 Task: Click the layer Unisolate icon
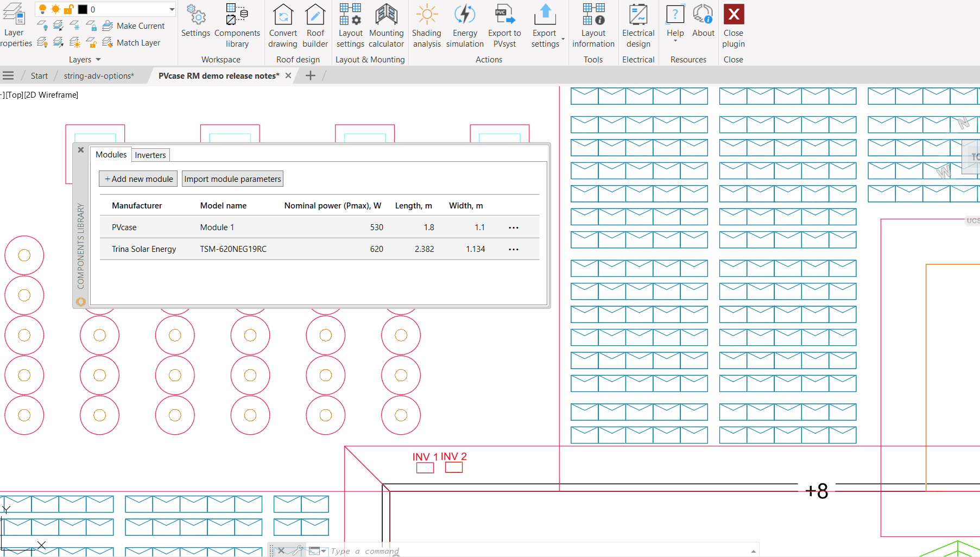click(x=59, y=42)
